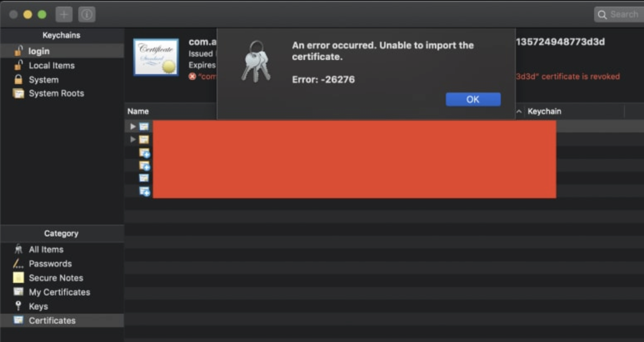This screenshot has width=644, height=342.
Task: Click the plus add item toolbar button
Action: (64, 15)
